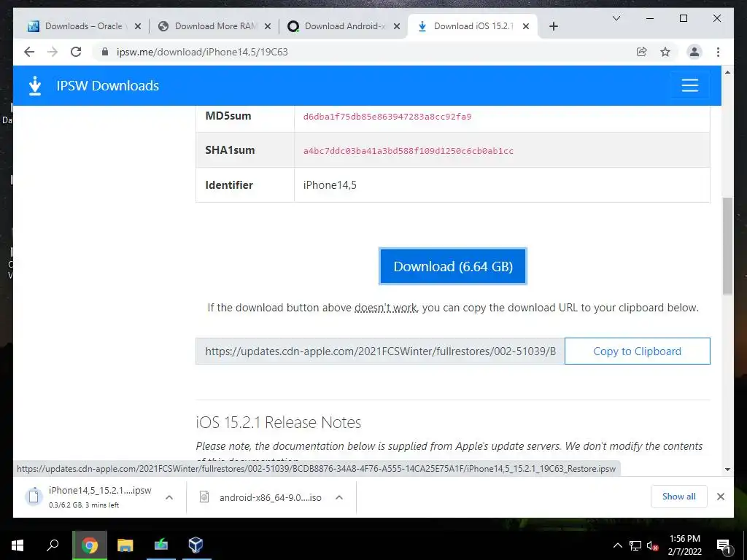Click the network tray icon
This screenshot has width=747, height=560.
point(635,545)
